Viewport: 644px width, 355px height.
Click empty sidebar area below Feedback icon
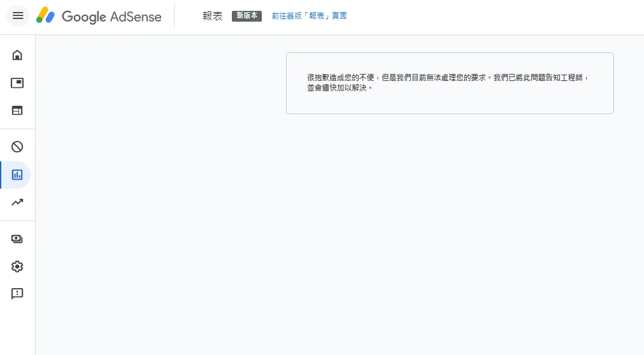tap(17, 328)
